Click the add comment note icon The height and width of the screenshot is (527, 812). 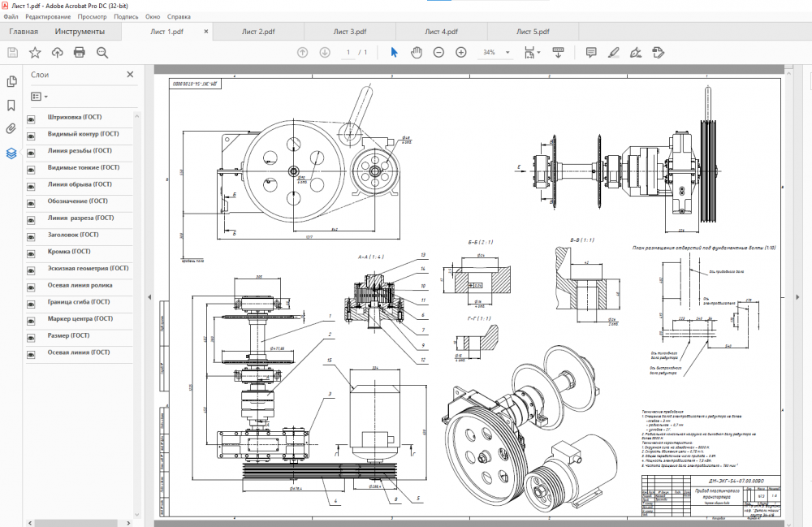point(591,53)
